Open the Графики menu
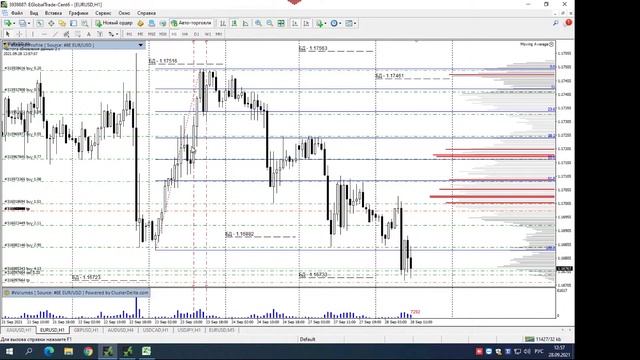The width and height of the screenshot is (640, 360). click(78, 13)
